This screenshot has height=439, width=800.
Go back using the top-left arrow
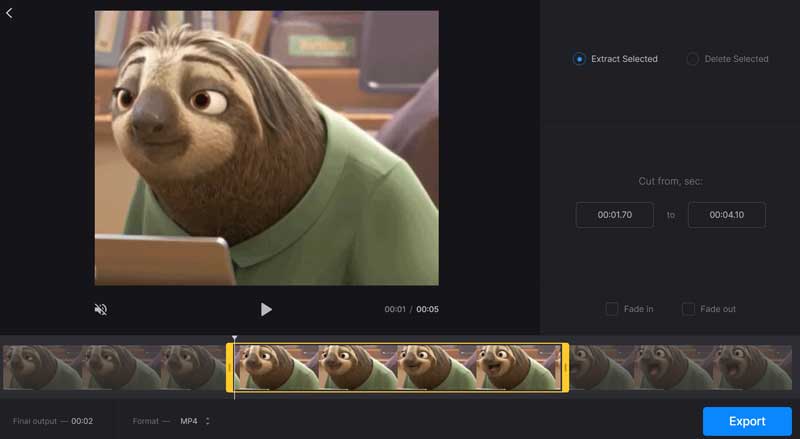tap(9, 13)
